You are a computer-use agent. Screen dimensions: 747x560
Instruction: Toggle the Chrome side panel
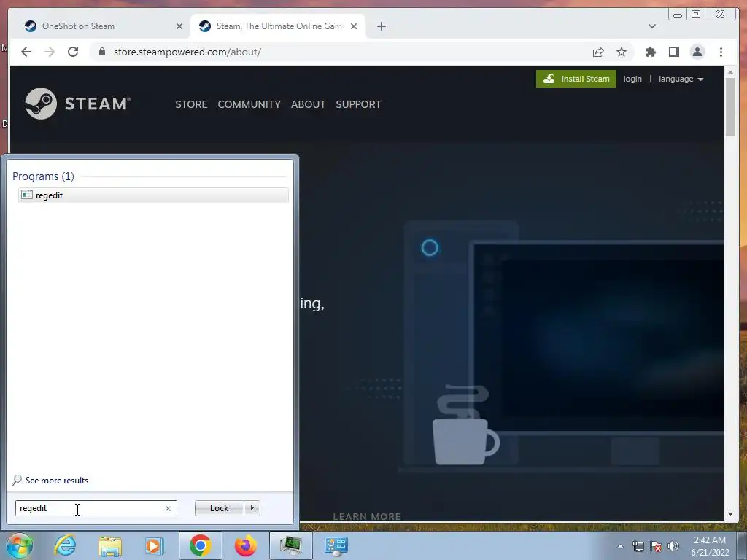click(x=673, y=52)
